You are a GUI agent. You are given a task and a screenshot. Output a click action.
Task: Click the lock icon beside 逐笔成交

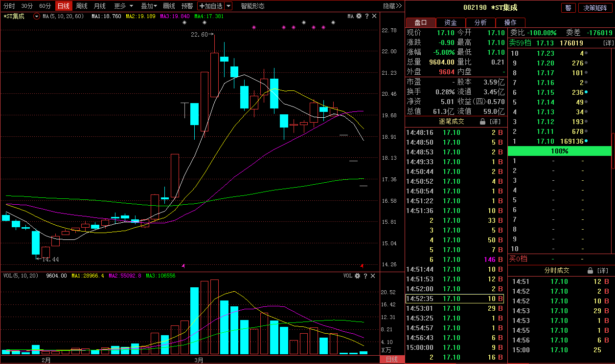[x=482, y=121]
